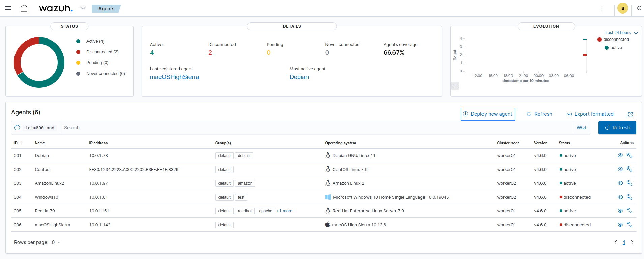The image size is (644, 259).
Task: Sort by the ID column header
Action: click(18, 143)
